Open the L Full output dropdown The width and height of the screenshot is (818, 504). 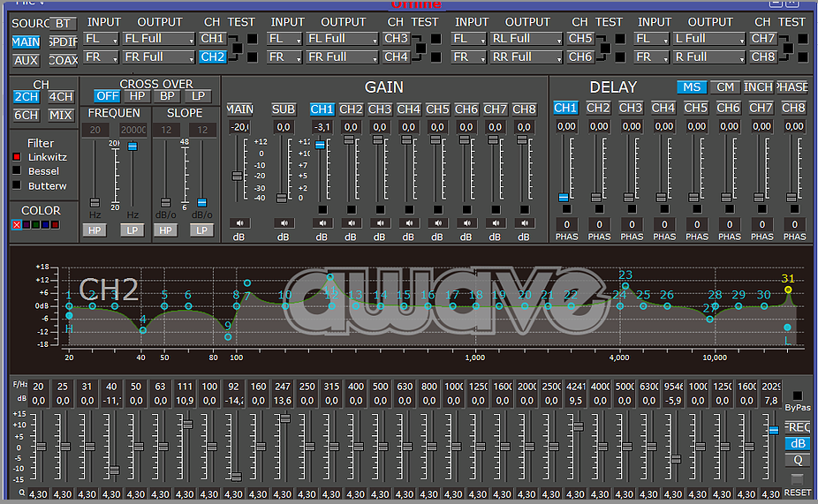(709, 39)
